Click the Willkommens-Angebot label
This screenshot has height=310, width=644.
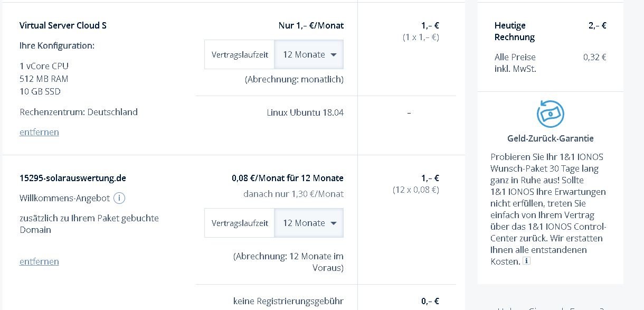click(x=64, y=199)
